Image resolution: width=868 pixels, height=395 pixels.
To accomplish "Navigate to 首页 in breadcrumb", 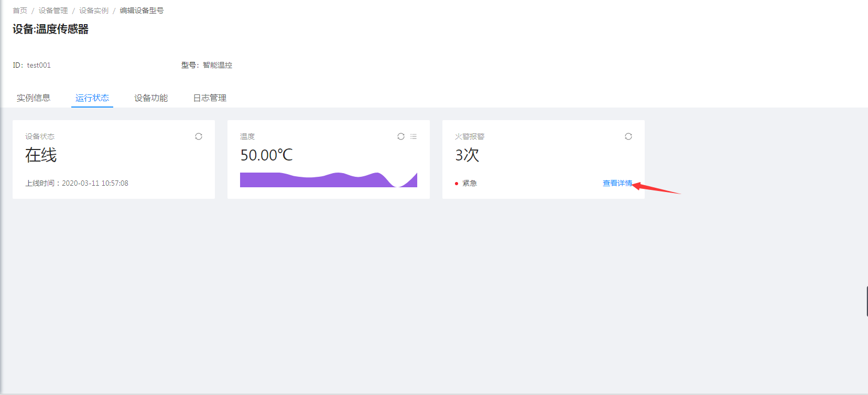I will tap(20, 10).
